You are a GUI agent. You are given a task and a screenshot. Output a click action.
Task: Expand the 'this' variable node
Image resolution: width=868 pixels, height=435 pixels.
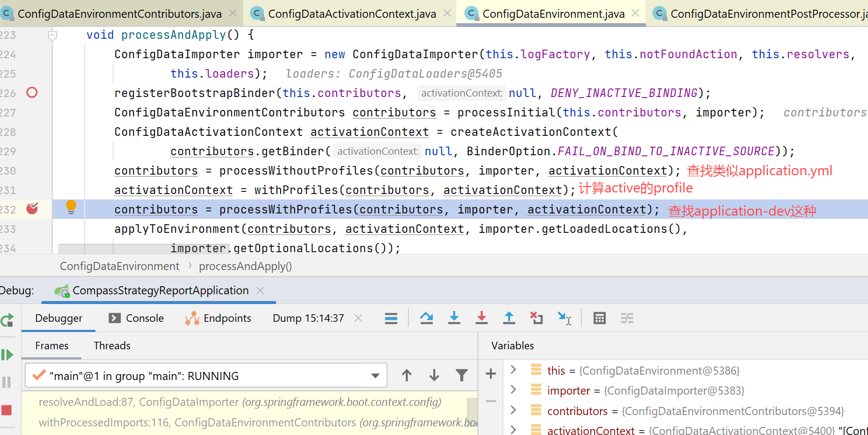[x=513, y=370]
